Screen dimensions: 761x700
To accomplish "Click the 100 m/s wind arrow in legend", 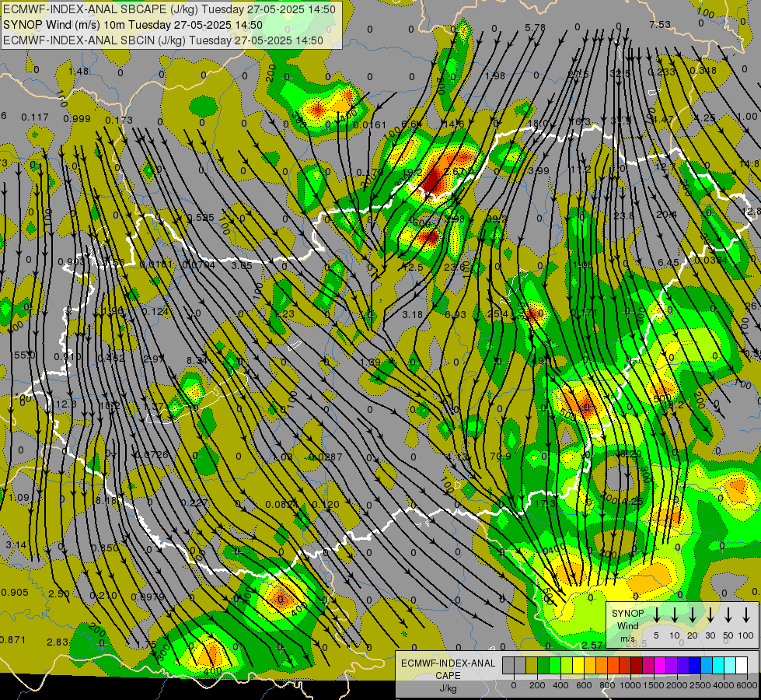I will point(746,615).
